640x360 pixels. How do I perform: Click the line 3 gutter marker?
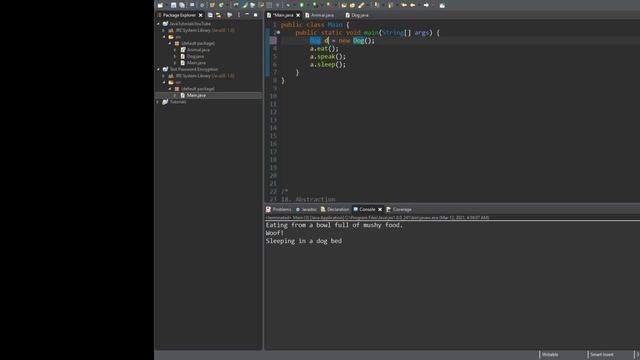coord(273,40)
